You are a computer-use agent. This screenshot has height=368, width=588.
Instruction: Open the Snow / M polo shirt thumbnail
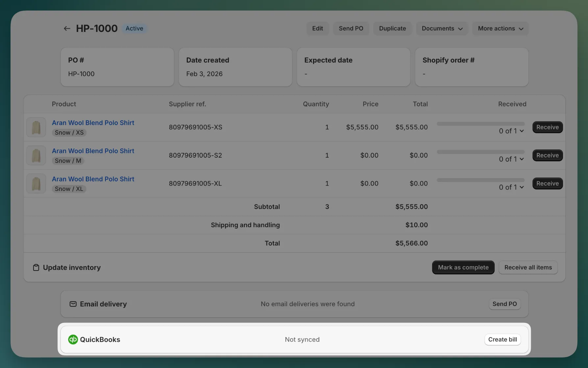36,156
